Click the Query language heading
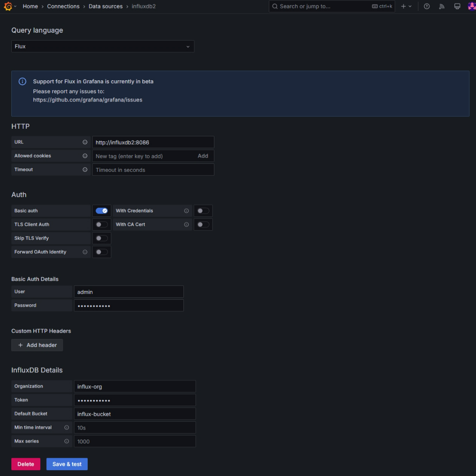 (37, 31)
